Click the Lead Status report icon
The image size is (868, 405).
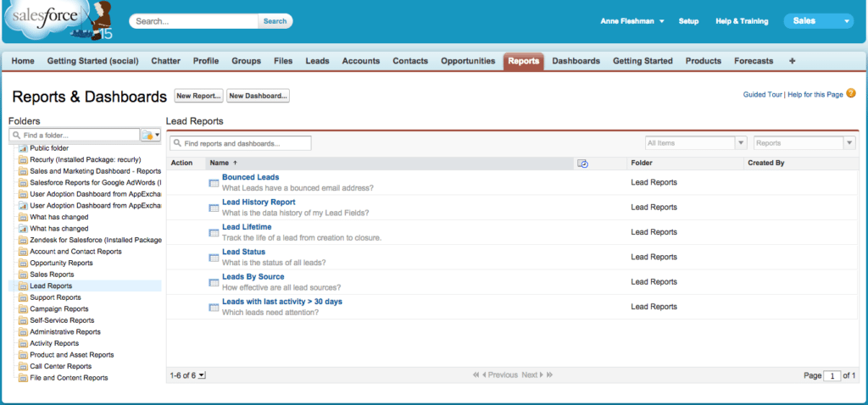point(214,258)
